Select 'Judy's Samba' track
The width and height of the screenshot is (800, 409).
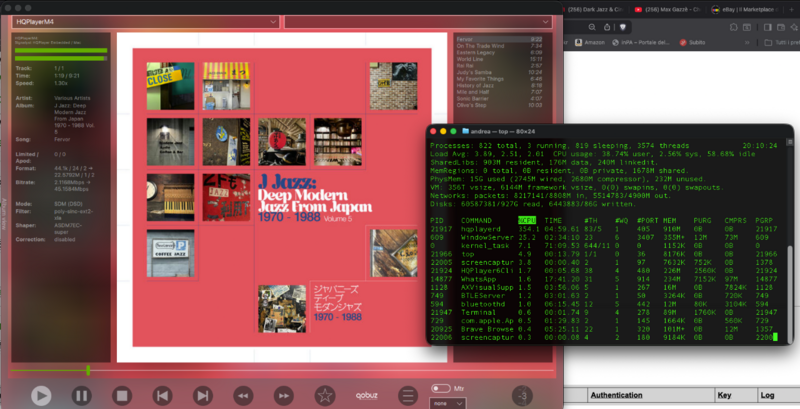pos(499,72)
